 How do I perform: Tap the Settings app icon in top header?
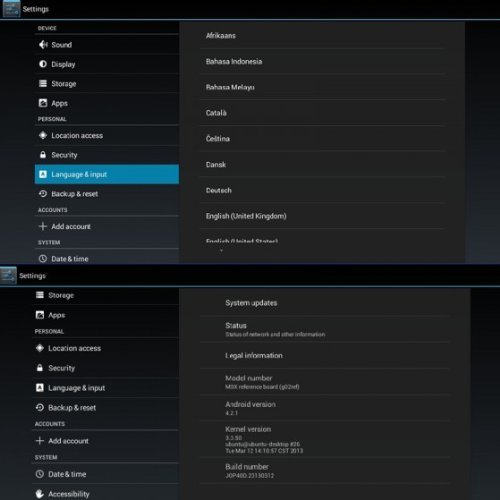point(11,9)
